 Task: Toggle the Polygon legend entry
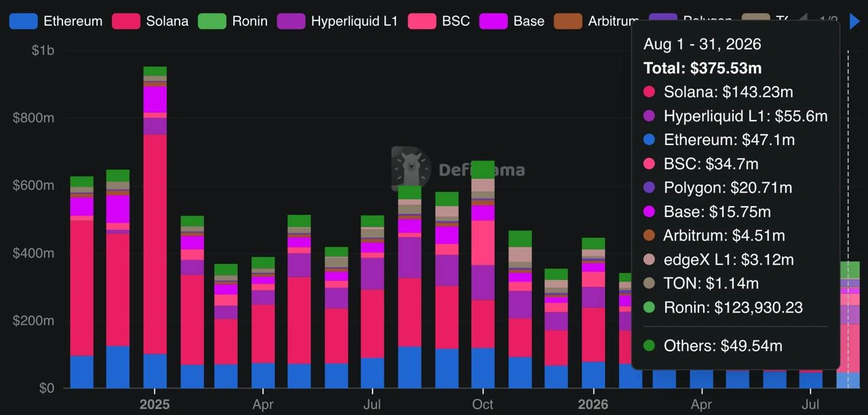[690, 21]
